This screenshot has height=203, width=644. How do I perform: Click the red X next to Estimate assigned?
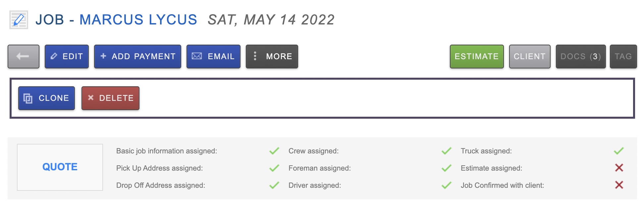(x=619, y=168)
